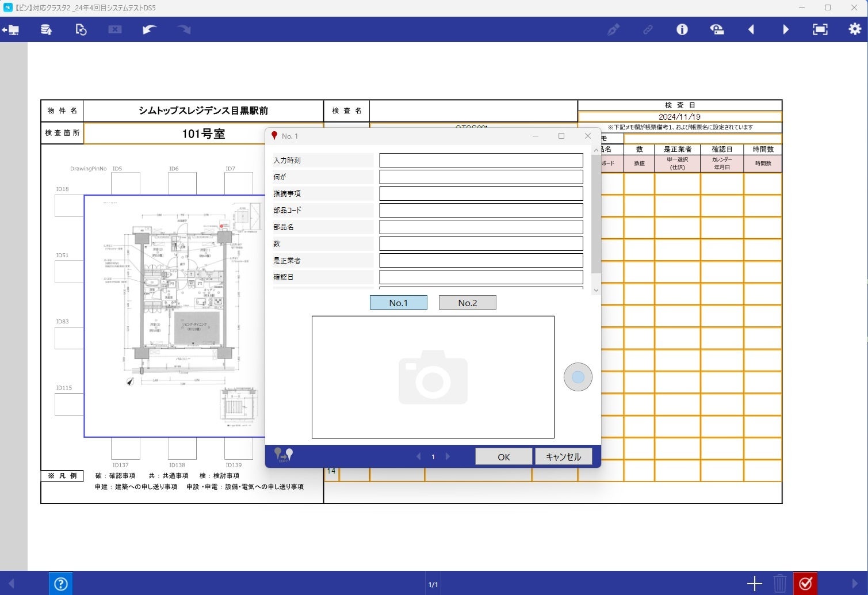The image size is (868, 595).
Task: Open the information icon in top toolbar
Action: [x=682, y=29]
